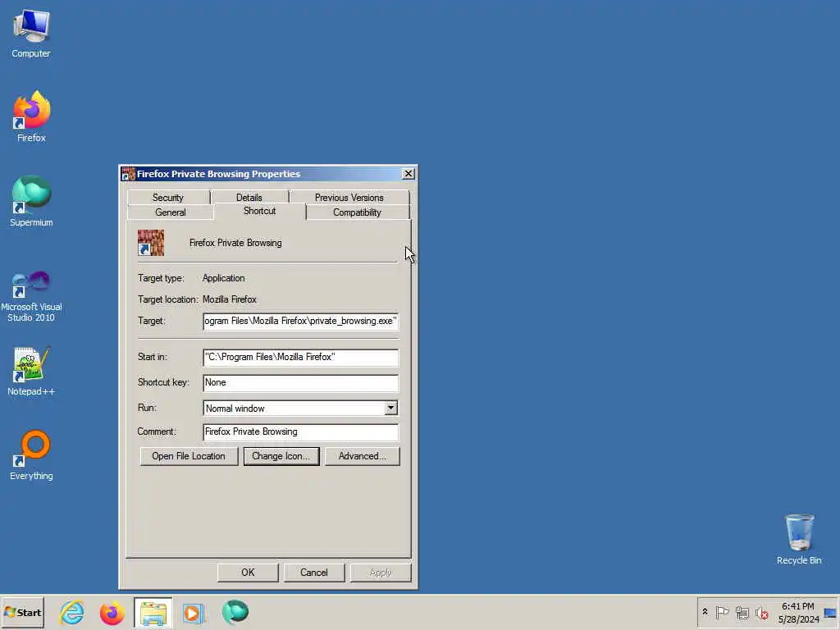Select Microsoft Visual Studio 2010 shortcut

31,296
